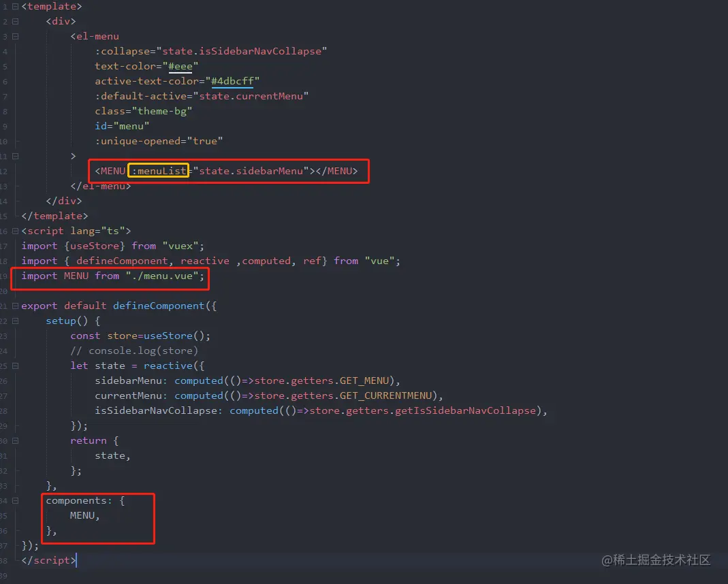Click the sidebarMenu: property key

(x=131, y=381)
